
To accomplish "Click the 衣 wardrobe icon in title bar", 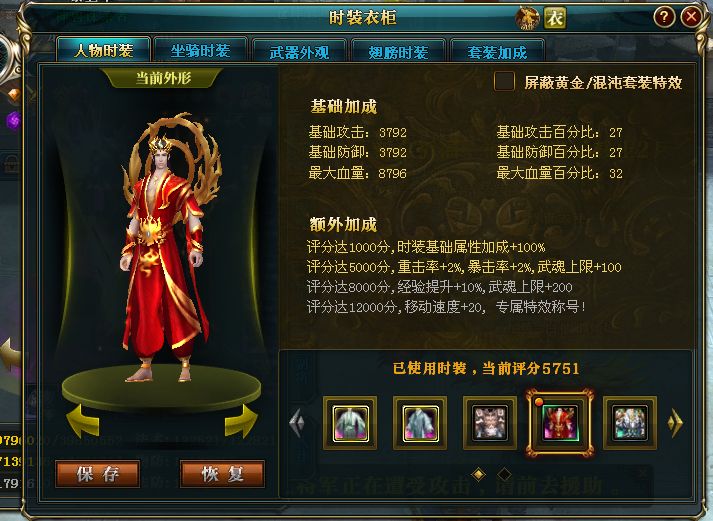I will coord(555,18).
